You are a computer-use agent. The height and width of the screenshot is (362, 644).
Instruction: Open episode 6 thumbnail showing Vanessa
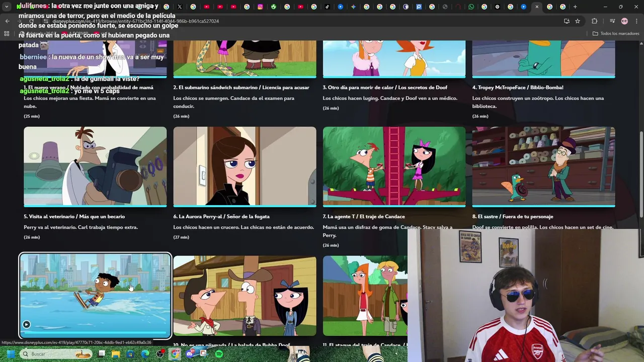pyautogui.click(x=245, y=167)
